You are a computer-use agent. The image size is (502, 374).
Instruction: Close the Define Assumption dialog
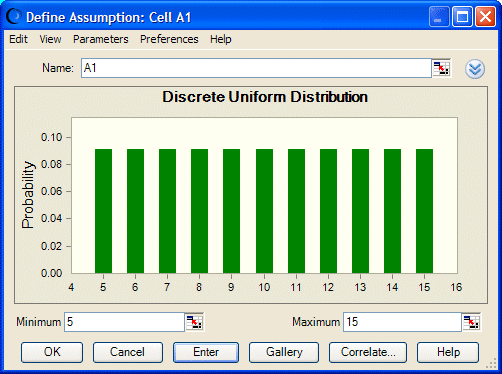click(x=485, y=16)
